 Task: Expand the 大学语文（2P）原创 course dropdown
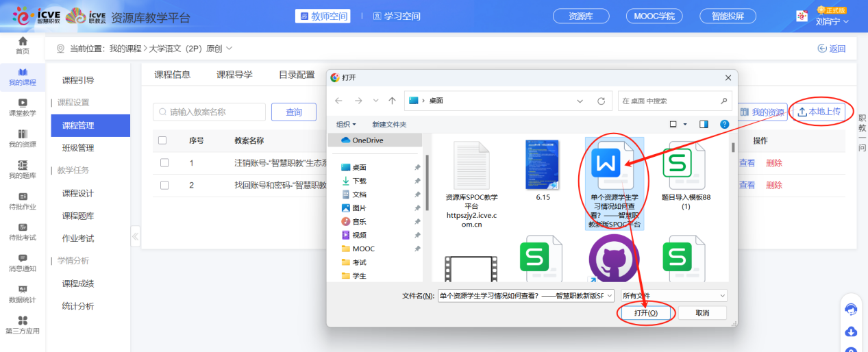pos(229,49)
